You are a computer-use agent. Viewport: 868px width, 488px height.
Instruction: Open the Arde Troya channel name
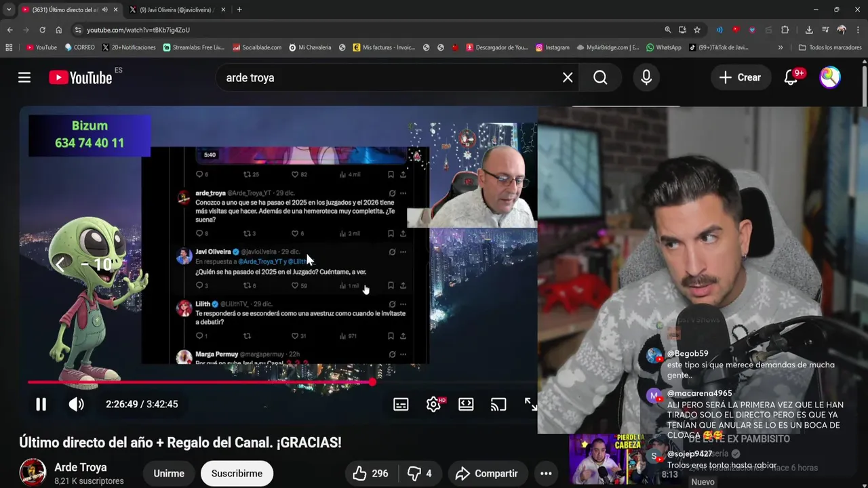point(80,468)
